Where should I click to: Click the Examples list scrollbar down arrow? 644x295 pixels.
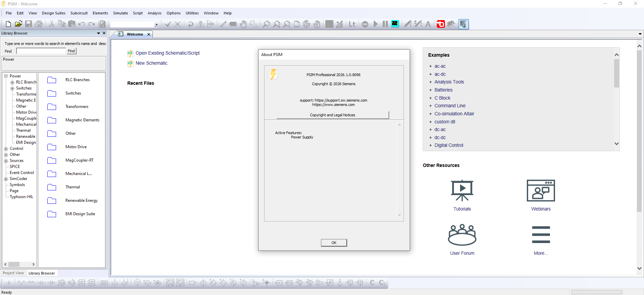pyautogui.click(x=616, y=143)
